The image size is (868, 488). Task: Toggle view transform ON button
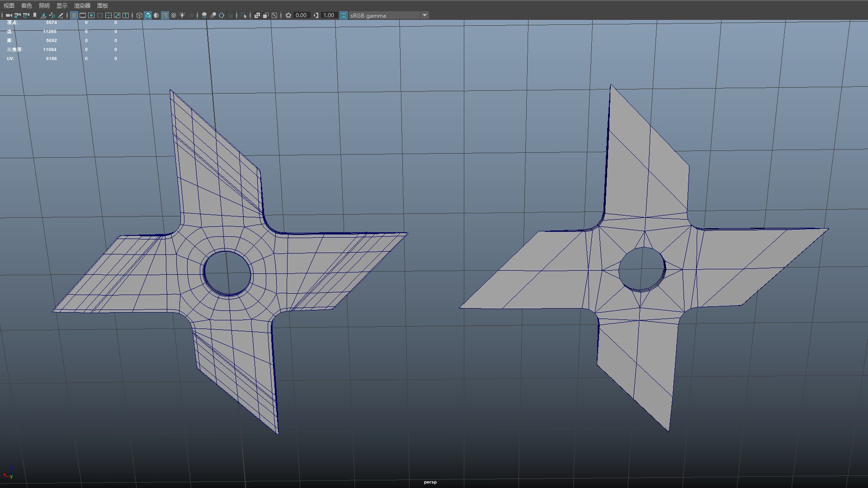(x=344, y=15)
